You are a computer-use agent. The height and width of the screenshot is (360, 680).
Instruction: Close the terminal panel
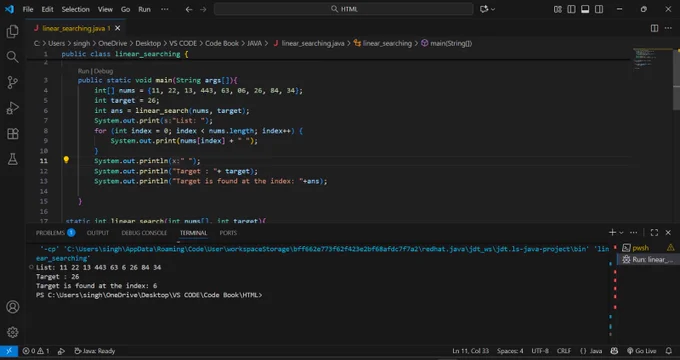click(668, 232)
